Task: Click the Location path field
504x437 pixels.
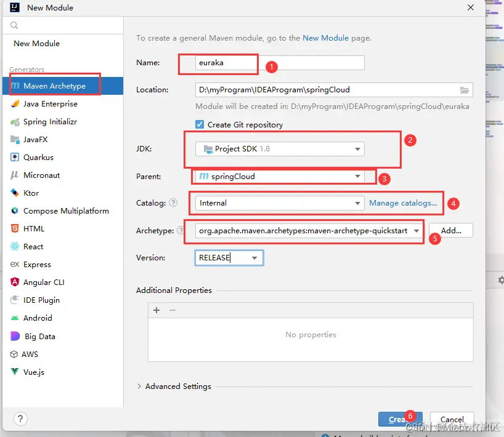Action: [x=334, y=90]
